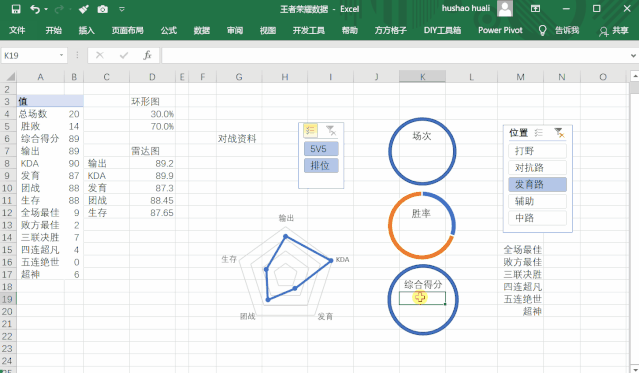Select column D header
639x373 pixels.
tap(152, 77)
